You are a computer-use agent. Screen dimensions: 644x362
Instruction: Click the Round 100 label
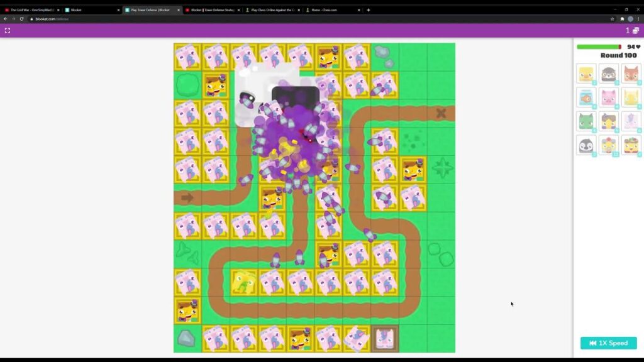click(619, 55)
